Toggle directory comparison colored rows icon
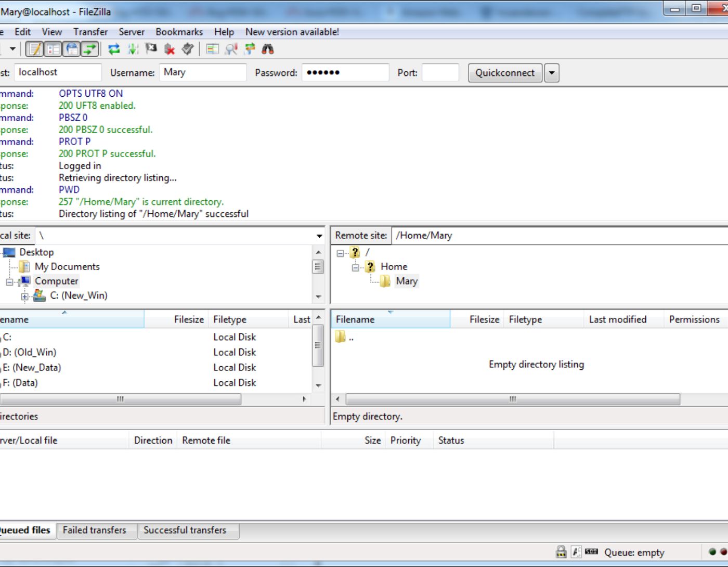728x567 pixels. tap(212, 49)
